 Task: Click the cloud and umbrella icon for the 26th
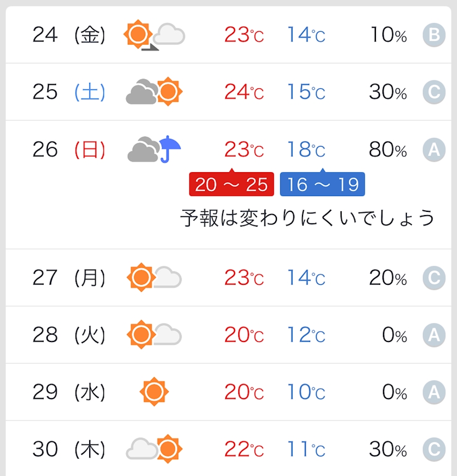click(155, 149)
